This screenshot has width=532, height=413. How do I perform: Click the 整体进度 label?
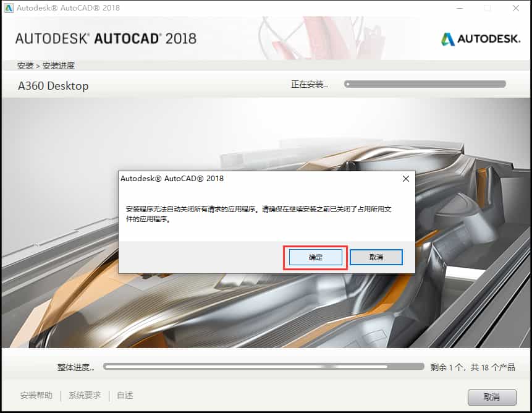click(75, 367)
